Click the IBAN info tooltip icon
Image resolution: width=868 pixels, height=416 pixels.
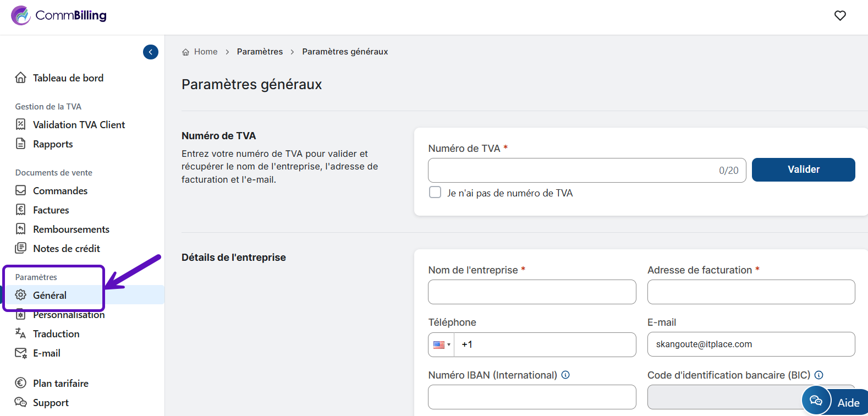pos(565,375)
